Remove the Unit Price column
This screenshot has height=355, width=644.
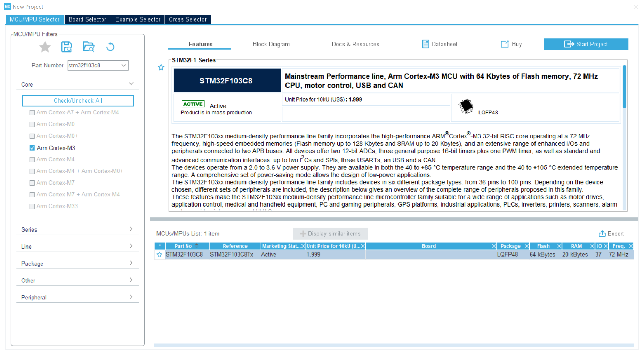point(363,246)
